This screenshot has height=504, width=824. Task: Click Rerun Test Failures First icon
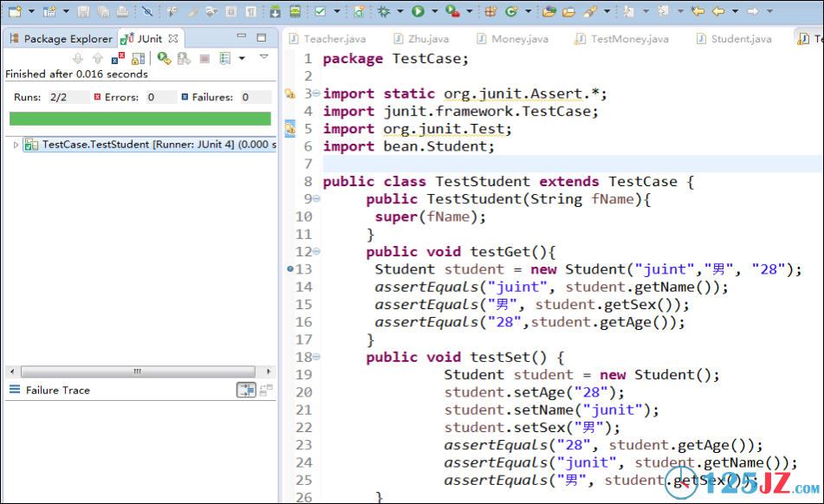(184, 58)
